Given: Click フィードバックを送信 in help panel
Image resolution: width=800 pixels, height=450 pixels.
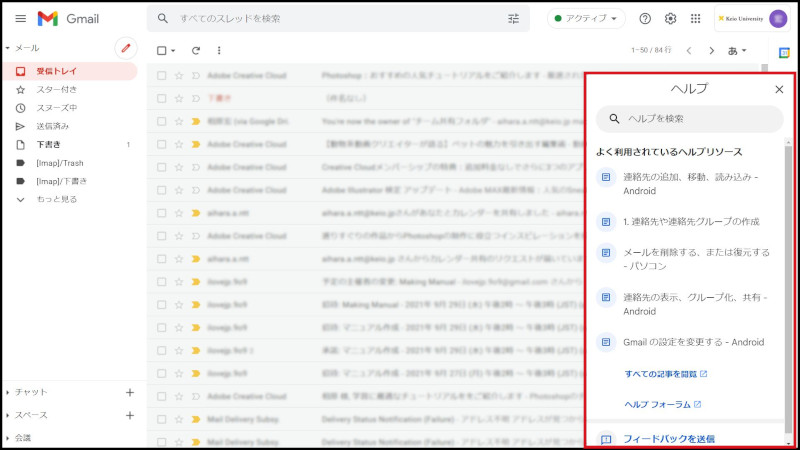Looking at the screenshot, I should click(668, 438).
